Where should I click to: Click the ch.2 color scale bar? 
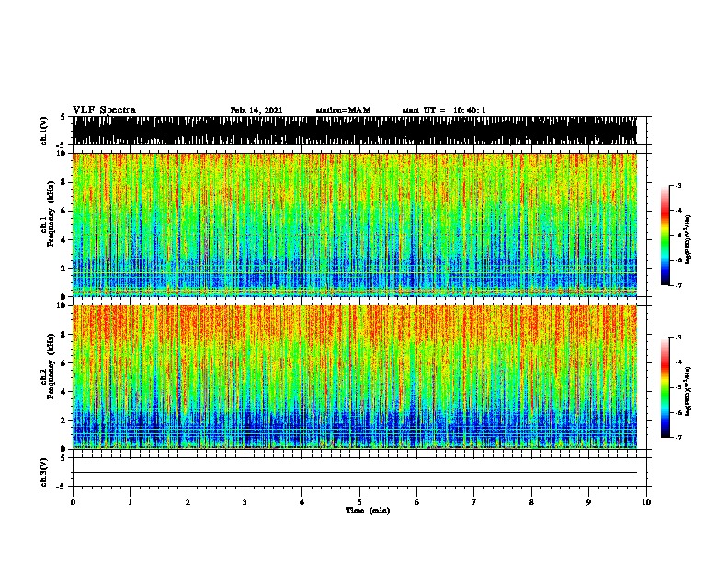[665, 387]
